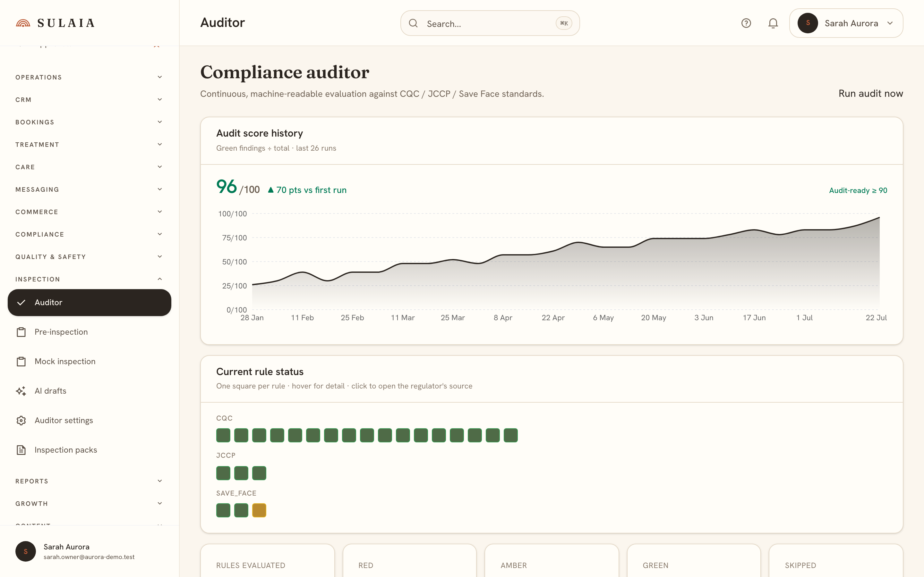
Task: Select the Auditor menu item
Action: point(89,303)
